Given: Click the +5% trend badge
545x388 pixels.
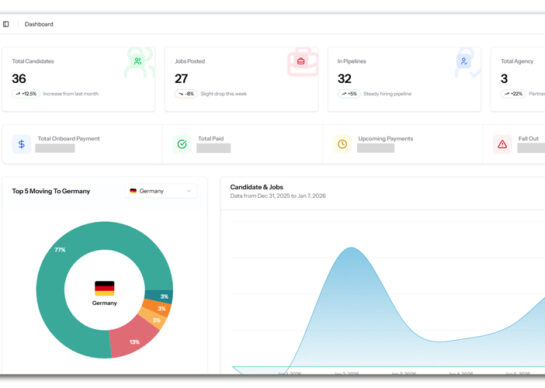Looking at the screenshot, I should pyautogui.click(x=349, y=94).
